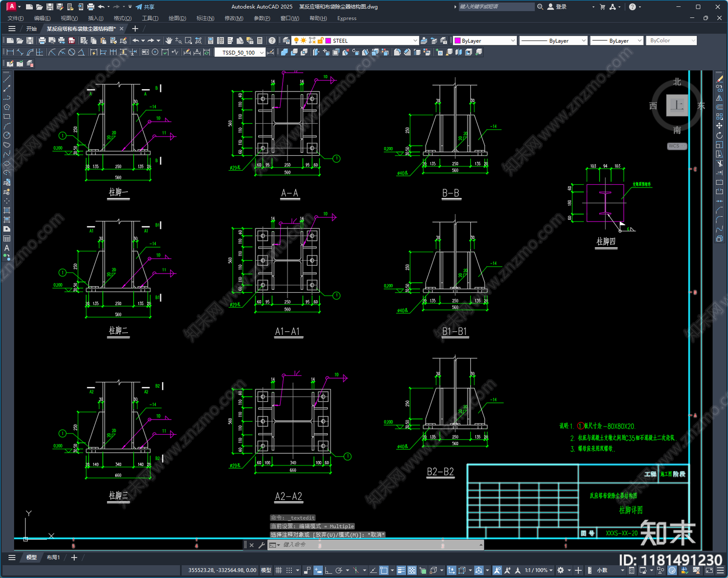The height and width of the screenshot is (578, 728).
Task: Click the 上 top face of ViewCube
Action: pyautogui.click(x=677, y=106)
